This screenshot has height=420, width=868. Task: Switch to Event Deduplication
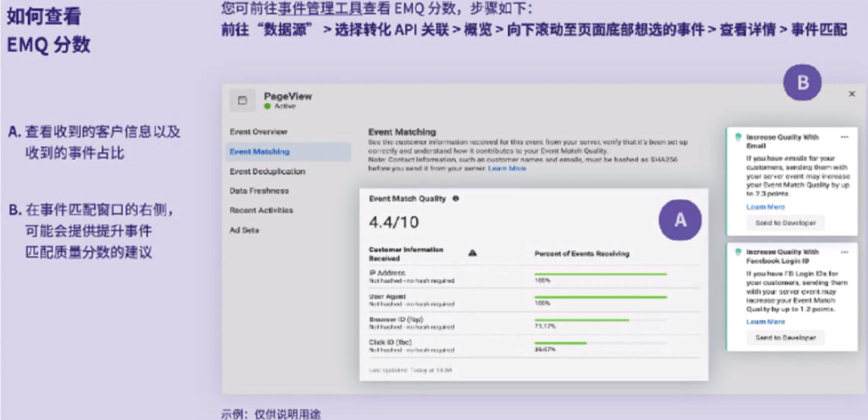268,171
